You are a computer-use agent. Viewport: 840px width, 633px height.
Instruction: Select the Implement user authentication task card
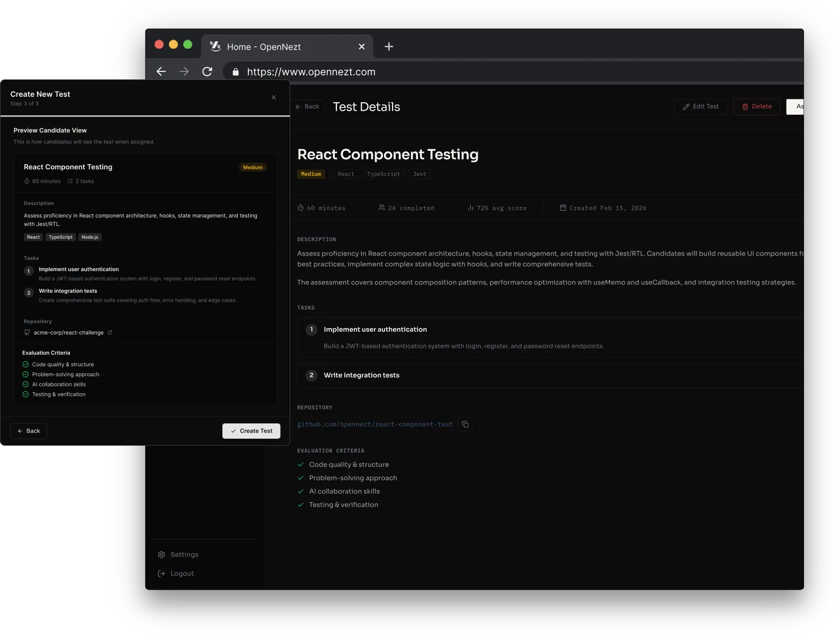pyautogui.click(x=550, y=337)
